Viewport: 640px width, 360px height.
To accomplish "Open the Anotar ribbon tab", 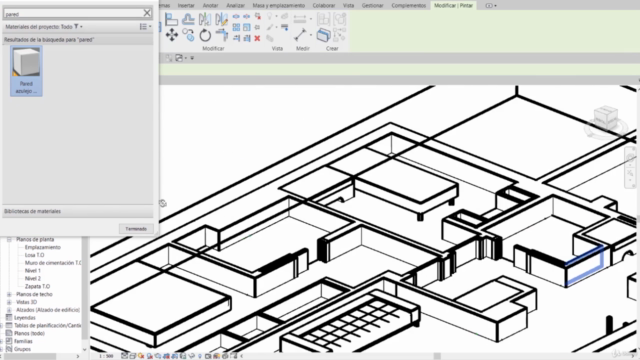I will click(211, 5).
